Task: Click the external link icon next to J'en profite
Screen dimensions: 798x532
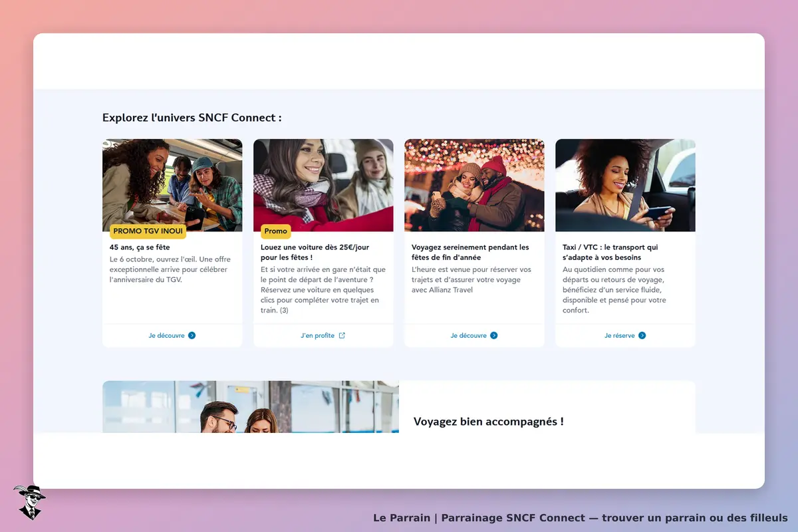Action: [x=342, y=336]
